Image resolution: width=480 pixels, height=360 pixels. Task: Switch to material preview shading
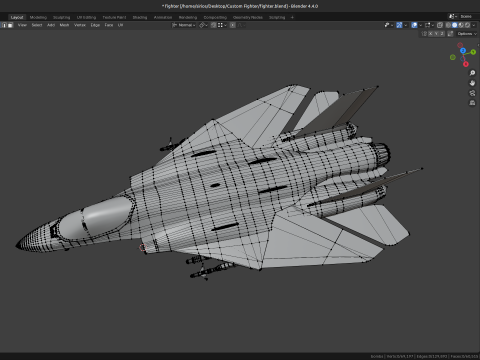(x=461, y=25)
